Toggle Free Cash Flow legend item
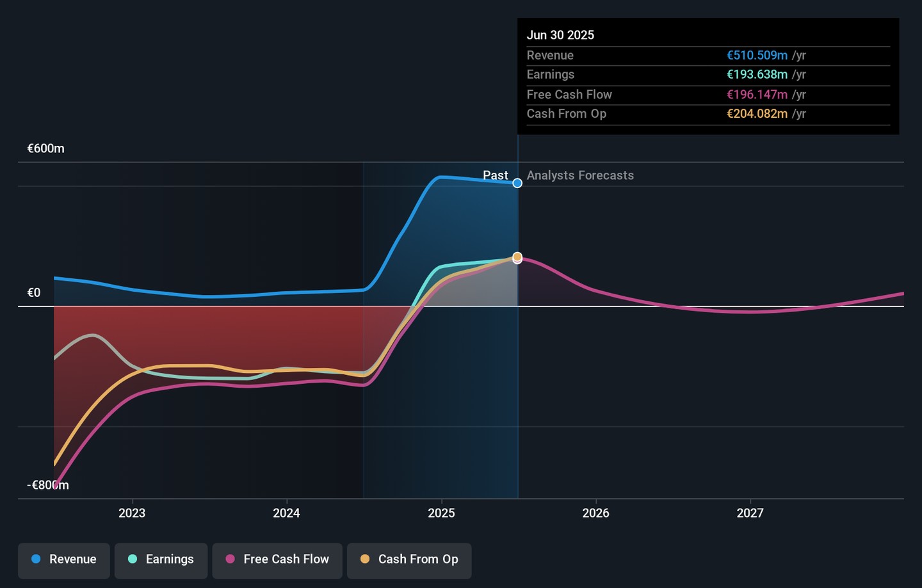Image resolution: width=922 pixels, height=588 pixels. [277, 560]
